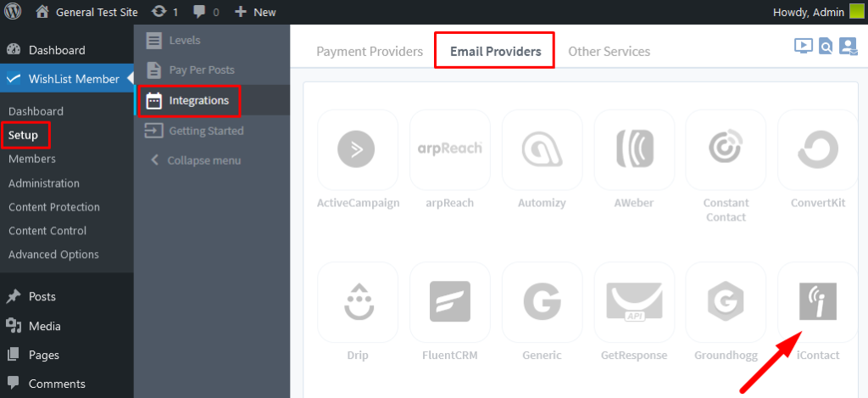The width and height of the screenshot is (868, 398).
Task: Open the Email Providers tab
Action: click(x=495, y=52)
